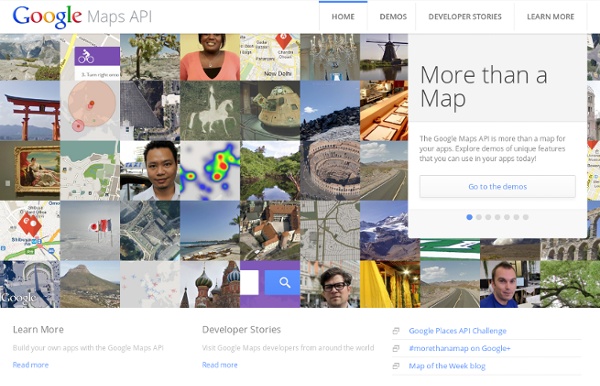Open the white horse hillside tile

[x=210, y=111]
